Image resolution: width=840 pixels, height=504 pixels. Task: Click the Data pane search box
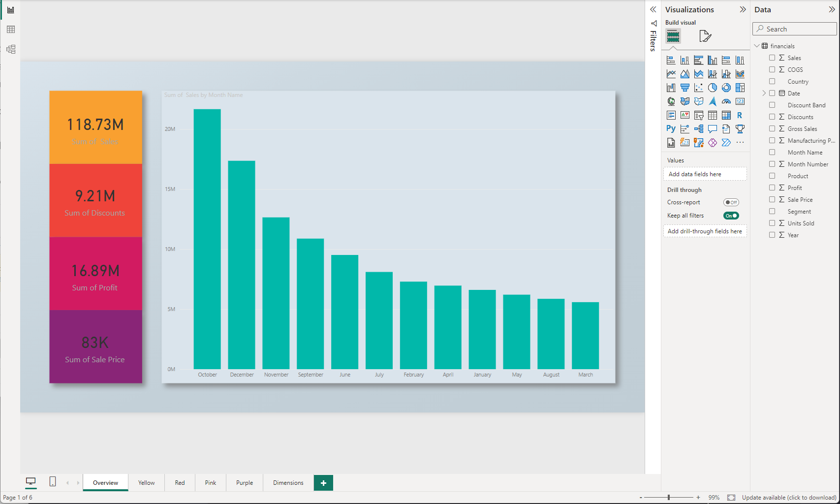pos(794,29)
